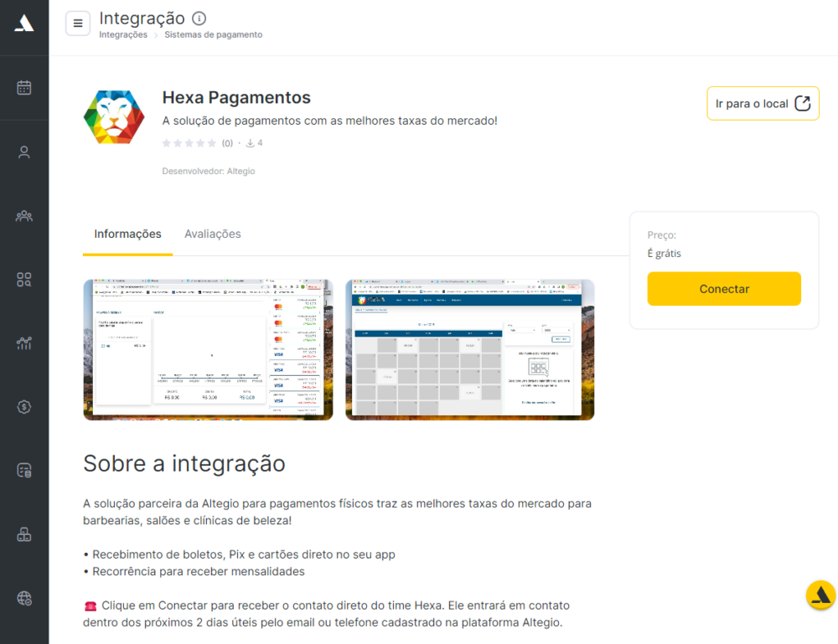Click the Sistemas de pagamento breadcrumb
838x644 pixels.
point(213,34)
